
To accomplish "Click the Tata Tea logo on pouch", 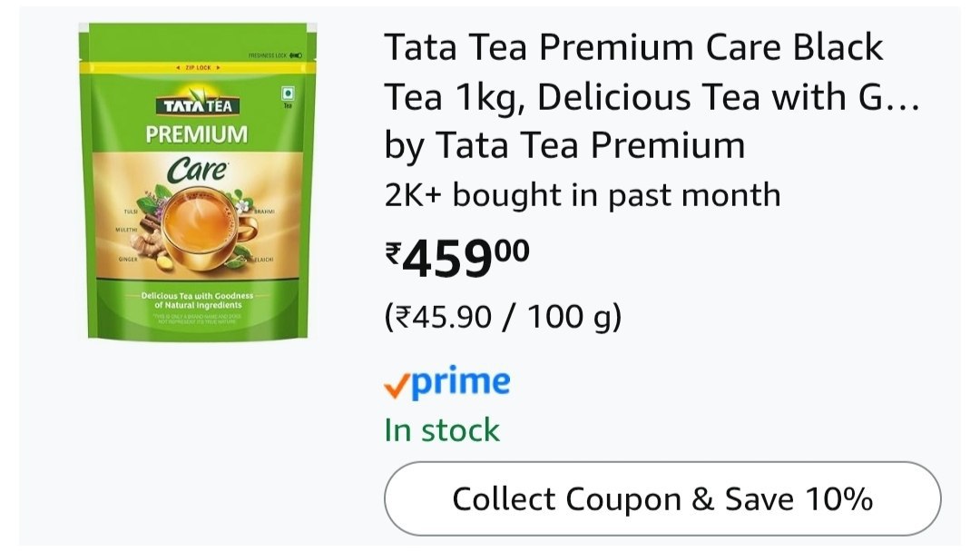I will [x=198, y=105].
